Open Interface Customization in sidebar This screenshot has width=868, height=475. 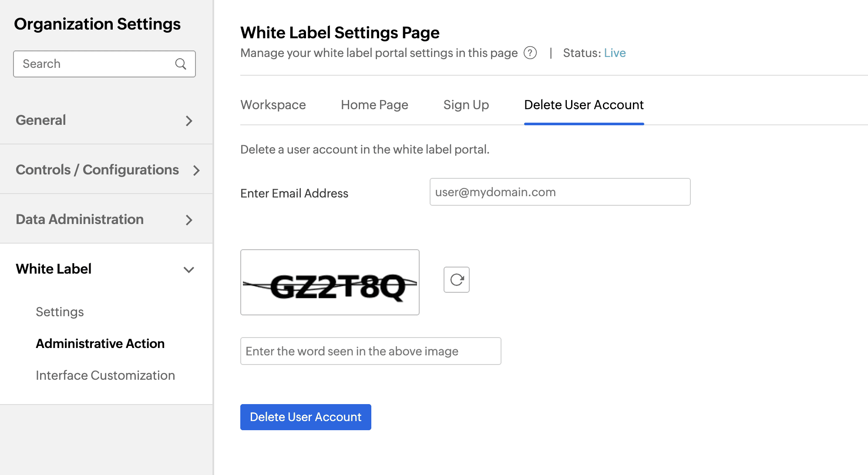click(105, 375)
